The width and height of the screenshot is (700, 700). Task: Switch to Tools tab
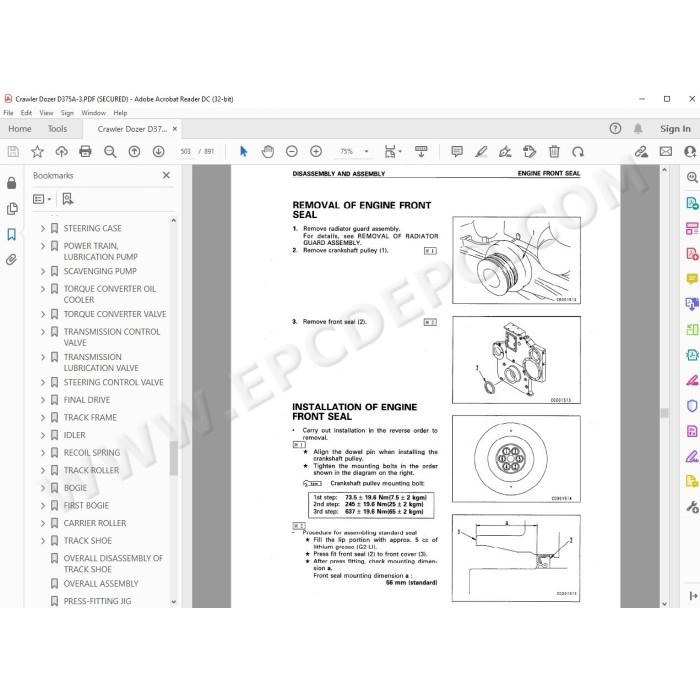58,129
